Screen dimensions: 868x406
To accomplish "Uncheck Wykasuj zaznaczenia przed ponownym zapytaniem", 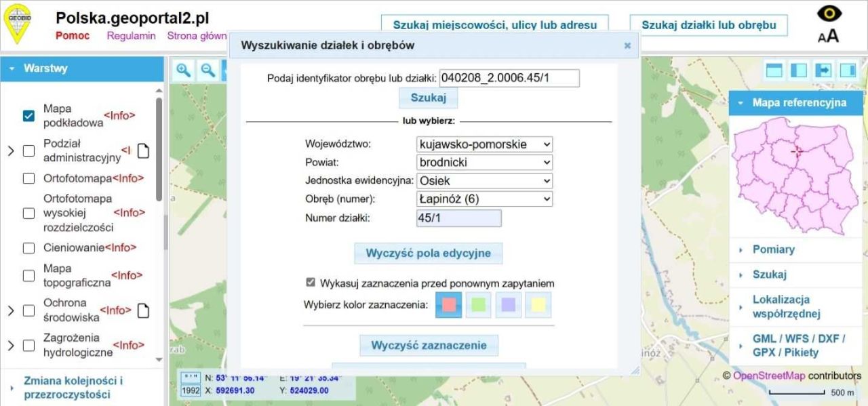I will click(311, 283).
